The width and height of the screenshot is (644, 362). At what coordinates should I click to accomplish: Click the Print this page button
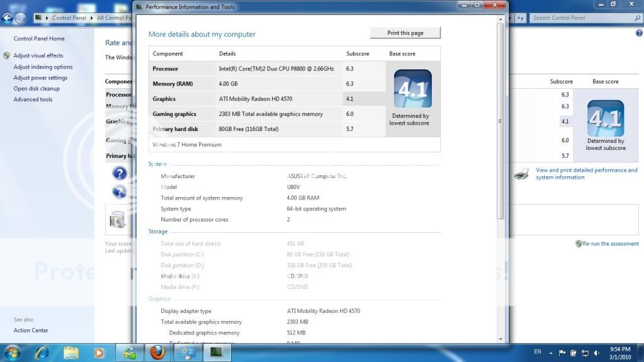pos(405,33)
